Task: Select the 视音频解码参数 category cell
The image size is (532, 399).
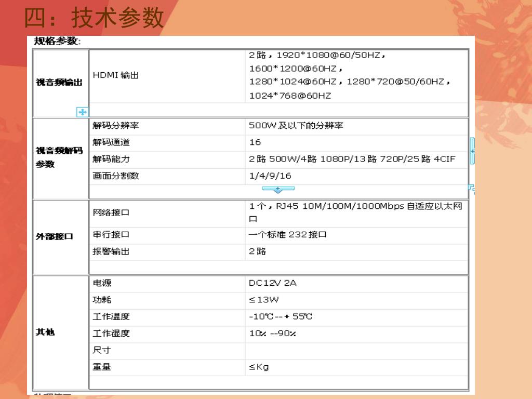Action: click(61, 158)
